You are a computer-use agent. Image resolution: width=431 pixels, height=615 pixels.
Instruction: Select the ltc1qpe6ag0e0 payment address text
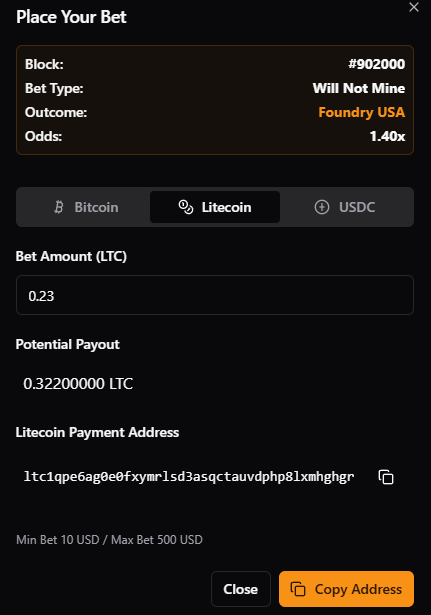(189, 477)
